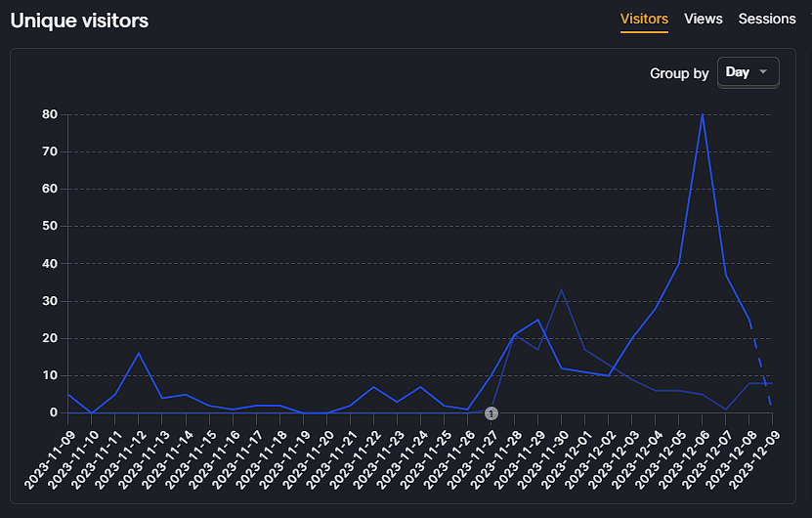Switch to the Visitors tab
Screen dimensions: 812x518
(644, 20)
